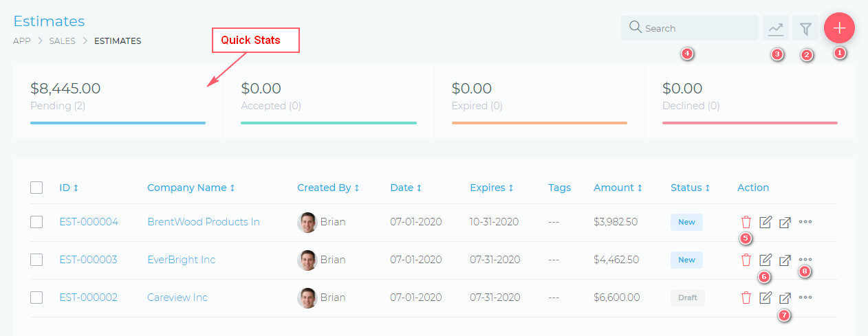
Task: Delete estimate EST-000002 with trash icon
Action: coord(746,298)
